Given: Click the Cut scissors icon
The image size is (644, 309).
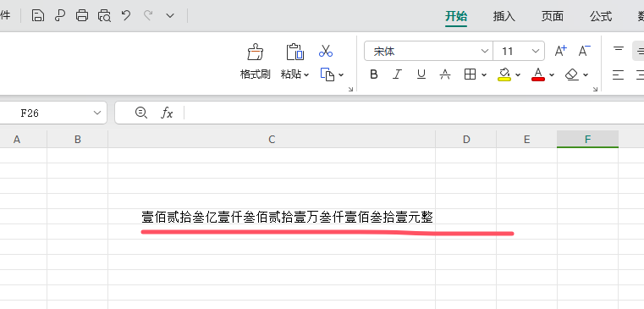Looking at the screenshot, I should pyautogui.click(x=326, y=51).
